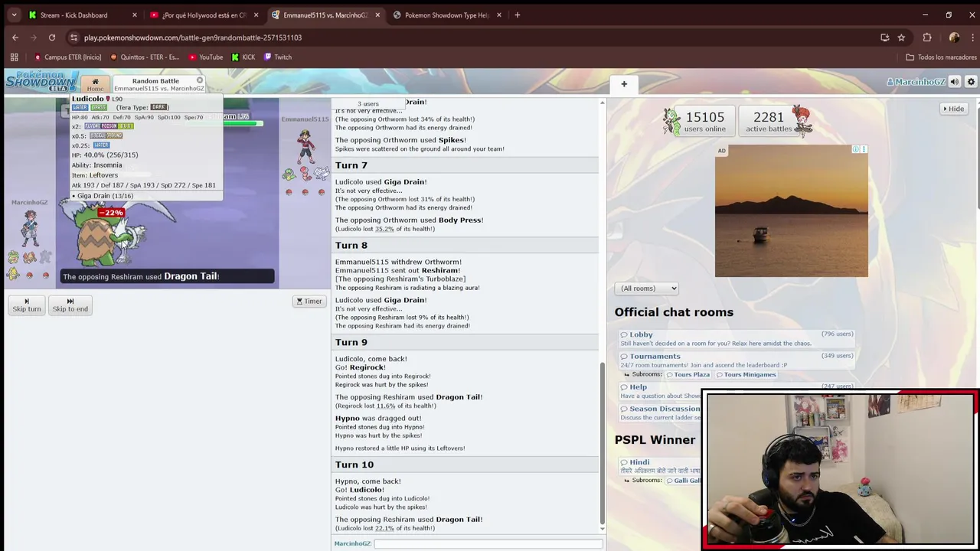Join the Hindi chat room
Screen dimensions: 980x551
[639, 462]
